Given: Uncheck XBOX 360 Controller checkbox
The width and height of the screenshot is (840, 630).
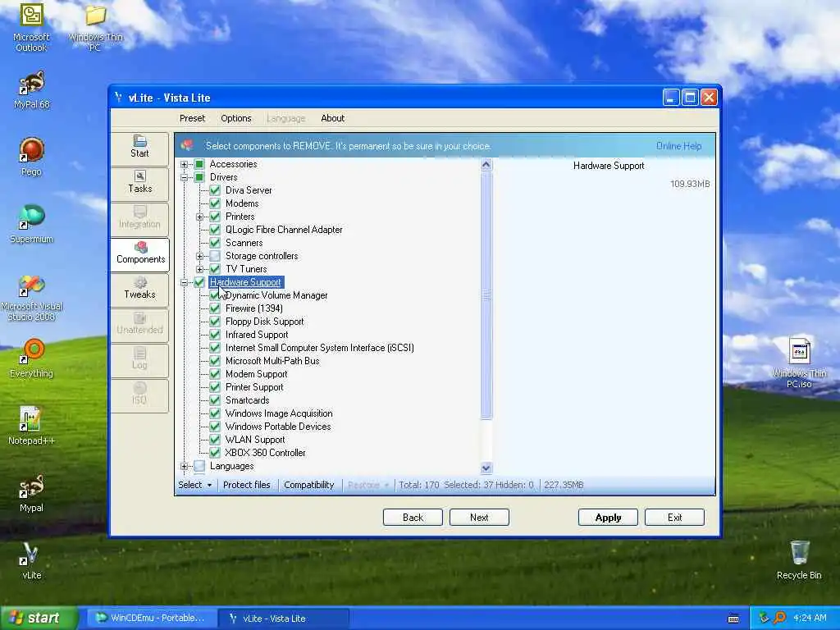Looking at the screenshot, I should (215, 453).
